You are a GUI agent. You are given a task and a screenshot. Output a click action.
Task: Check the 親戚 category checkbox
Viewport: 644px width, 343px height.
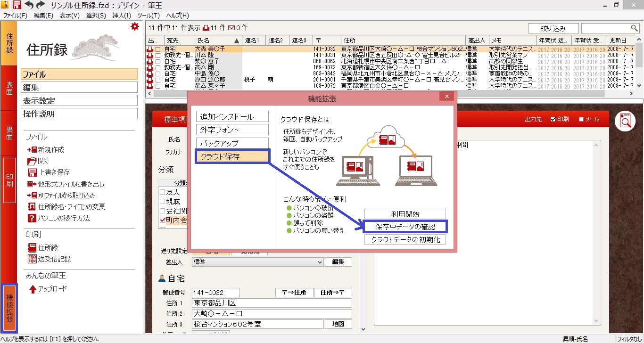click(x=163, y=201)
